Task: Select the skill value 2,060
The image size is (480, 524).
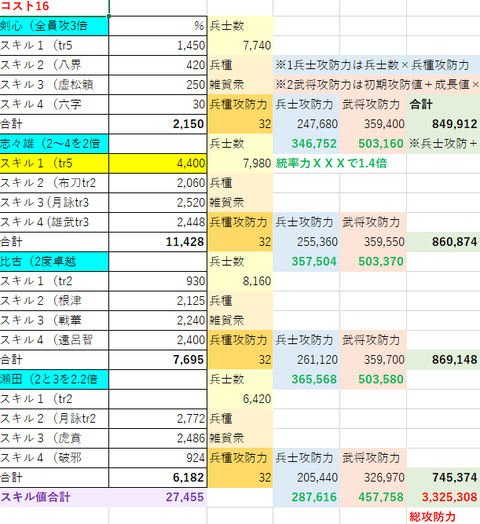Action: pos(158,183)
